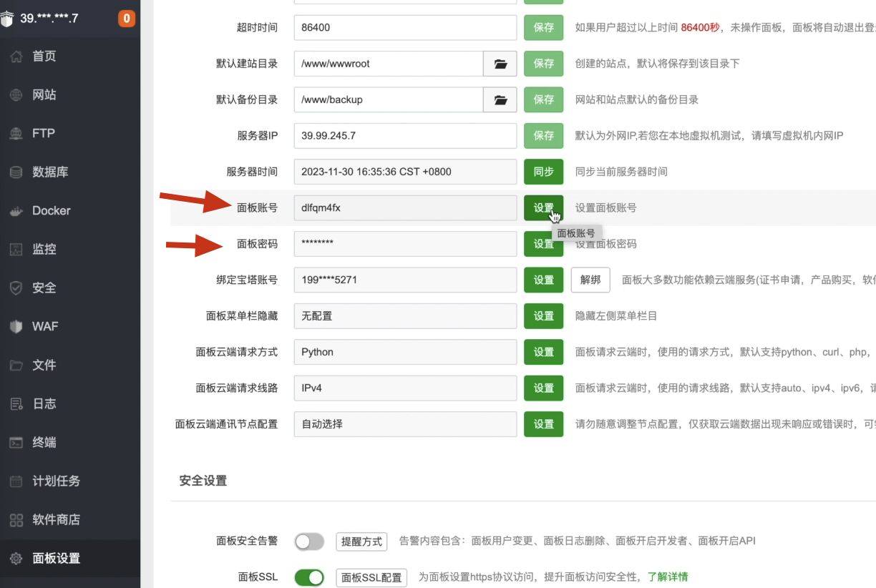Image resolution: width=876 pixels, height=588 pixels.
Task: Click the 服务器IP input field
Action: pyautogui.click(x=405, y=136)
